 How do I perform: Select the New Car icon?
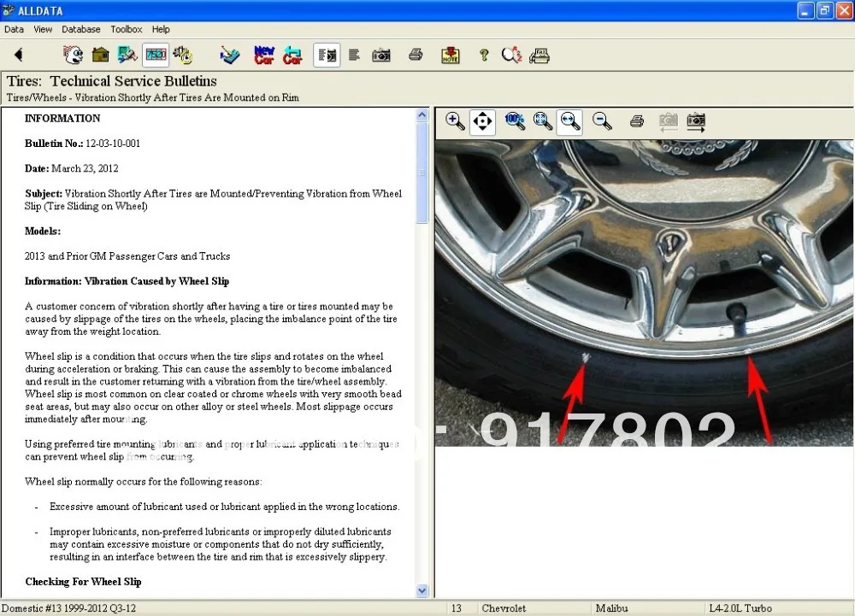tap(264, 55)
